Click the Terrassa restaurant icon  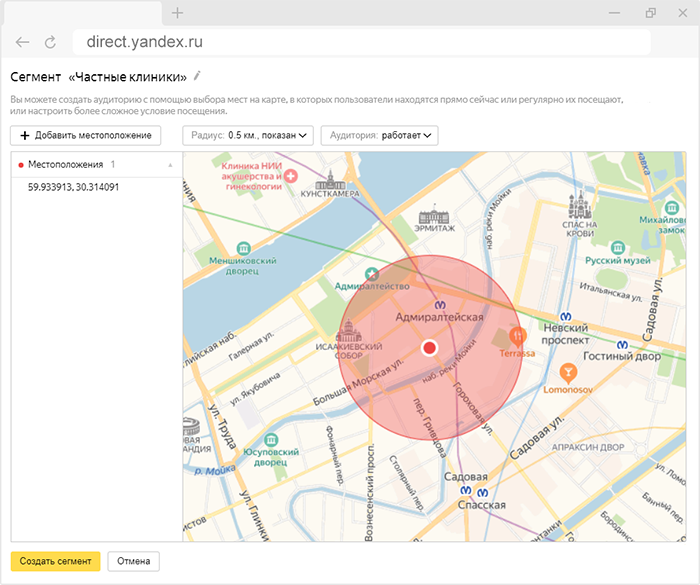click(517, 336)
